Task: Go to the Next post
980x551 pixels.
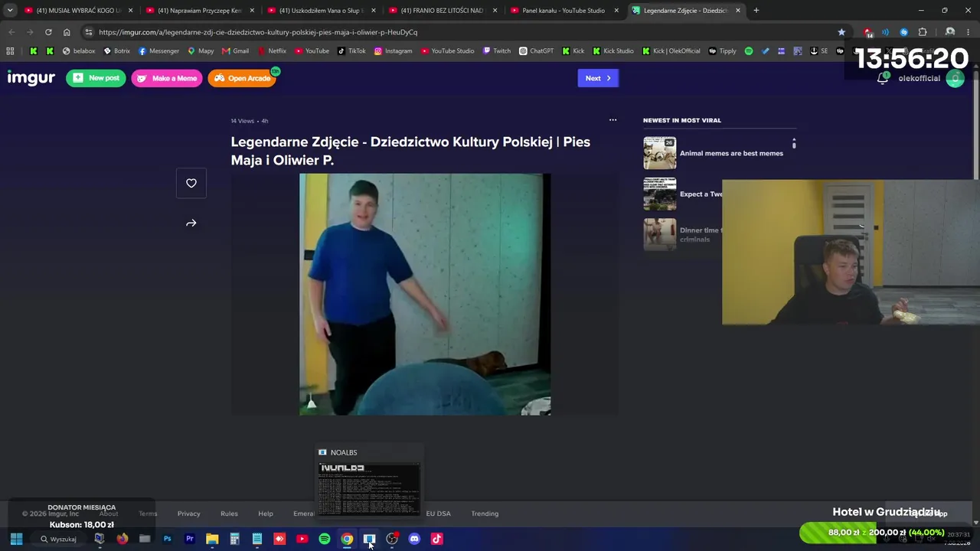Action: pyautogui.click(x=598, y=78)
